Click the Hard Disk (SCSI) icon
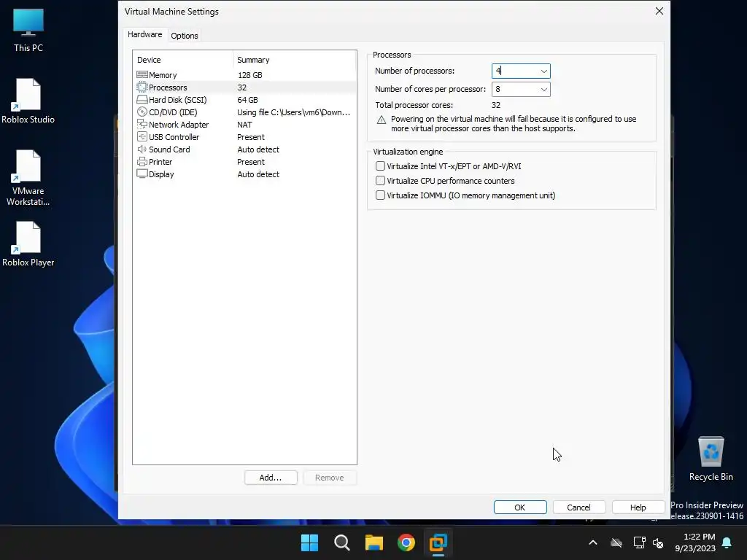The width and height of the screenshot is (747, 560). coord(142,99)
